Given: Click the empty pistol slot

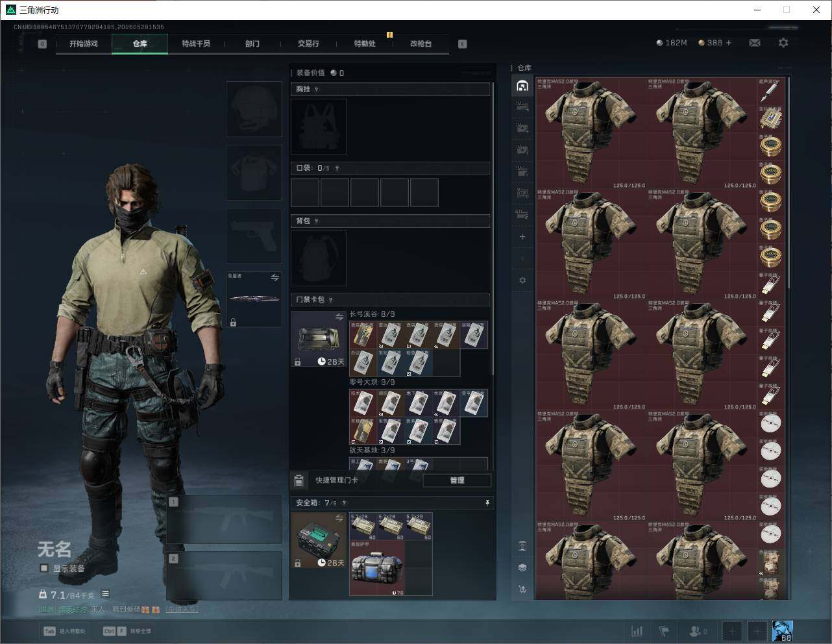Looking at the screenshot, I should pos(254,236).
